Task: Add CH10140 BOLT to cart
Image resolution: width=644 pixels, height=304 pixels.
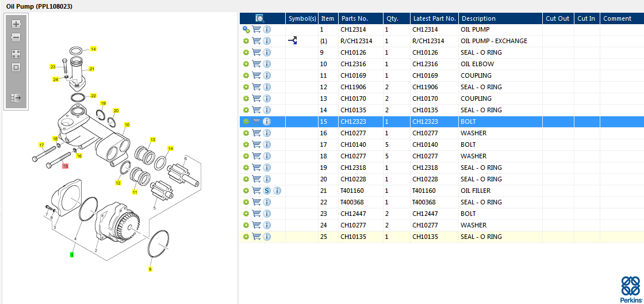Action: click(256, 145)
